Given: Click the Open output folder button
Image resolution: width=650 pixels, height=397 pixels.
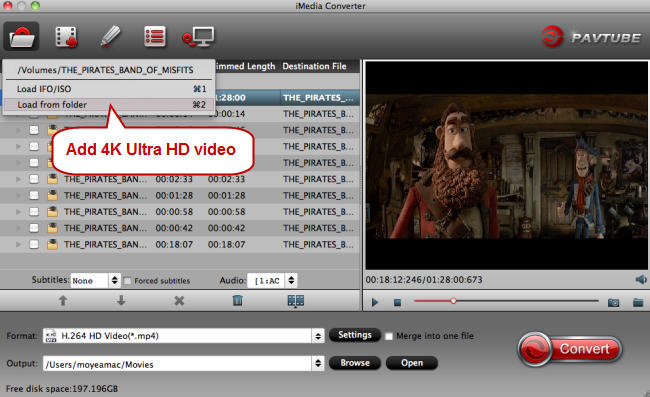Looking at the screenshot, I should pos(412,363).
